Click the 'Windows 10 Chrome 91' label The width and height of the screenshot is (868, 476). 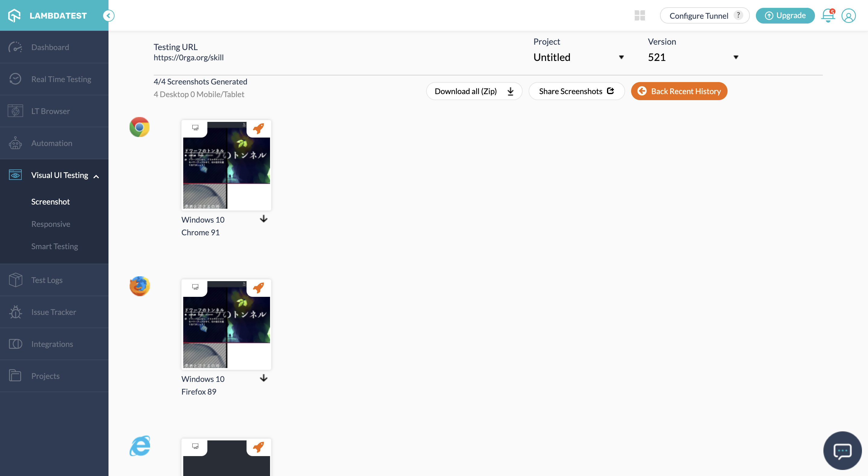click(x=203, y=226)
